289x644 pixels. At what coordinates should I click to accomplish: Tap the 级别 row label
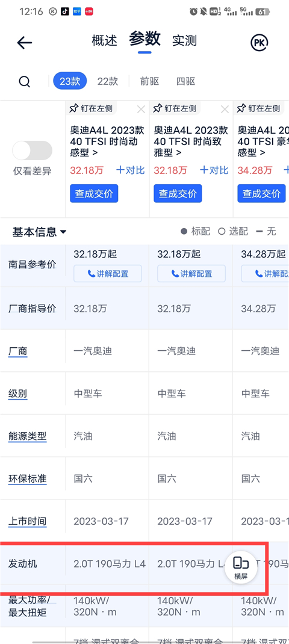tap(17, 394)
